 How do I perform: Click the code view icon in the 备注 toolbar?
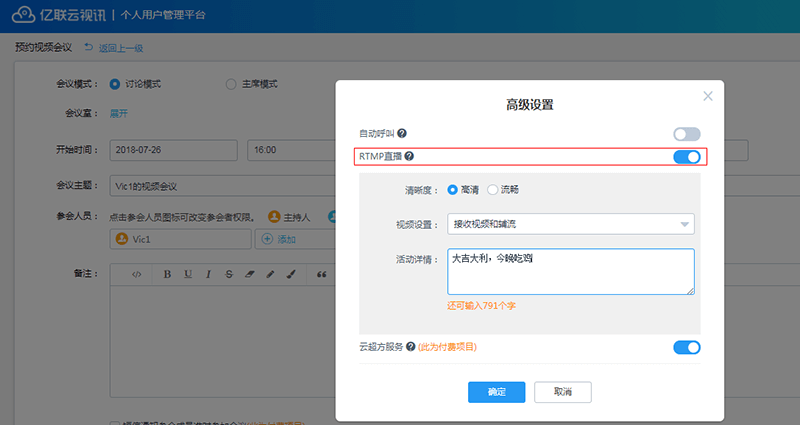pos(136,274)
